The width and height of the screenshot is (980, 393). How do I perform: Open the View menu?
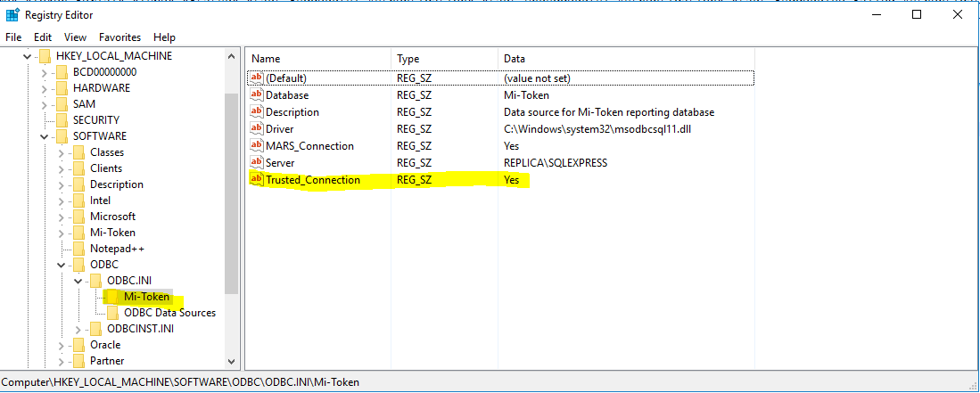(75, 37)
